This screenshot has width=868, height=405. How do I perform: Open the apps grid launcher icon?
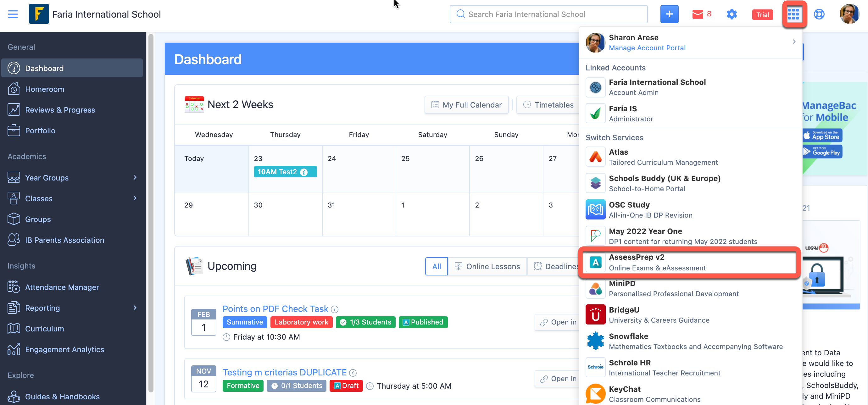point(793,14)
